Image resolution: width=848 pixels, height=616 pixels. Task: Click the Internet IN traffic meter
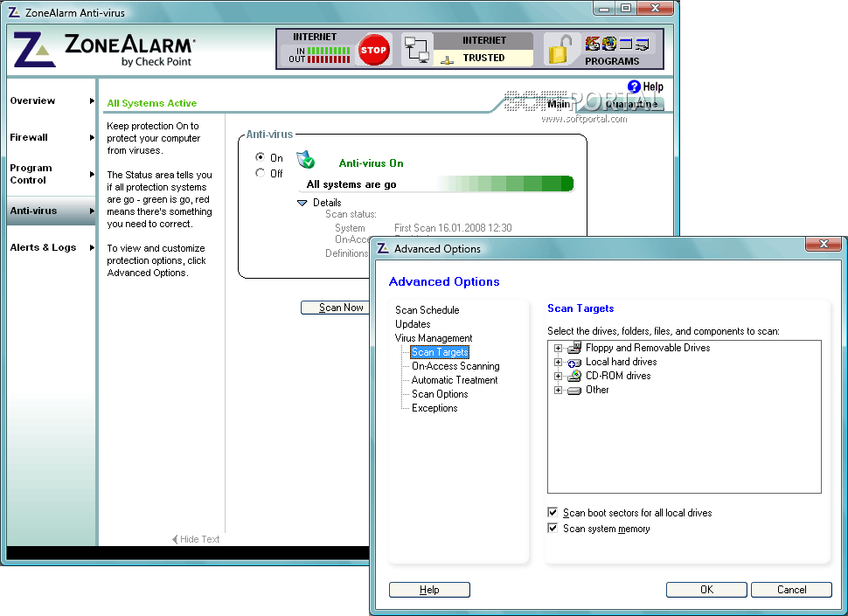(329, 51)
